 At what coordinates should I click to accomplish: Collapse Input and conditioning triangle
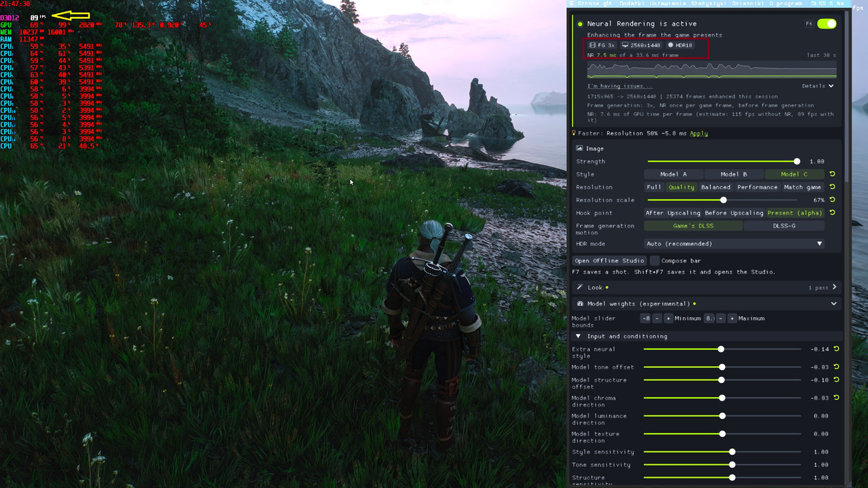coord(578,336)
